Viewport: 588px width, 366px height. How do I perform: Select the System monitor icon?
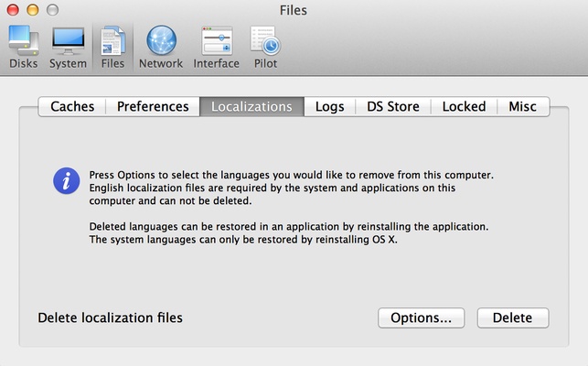click(68, 46)
